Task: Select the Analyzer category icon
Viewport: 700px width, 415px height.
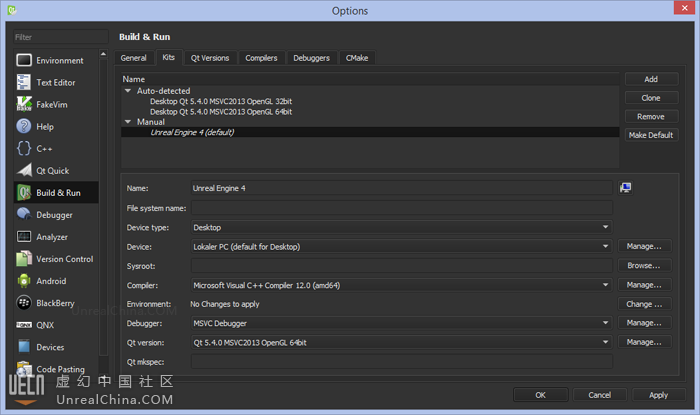Action: click(24, 237)
